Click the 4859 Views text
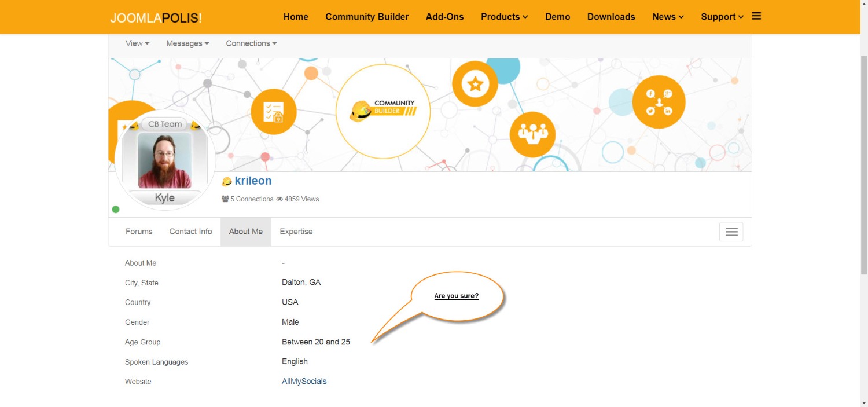The image size is (868, 407). click(301, 199)
